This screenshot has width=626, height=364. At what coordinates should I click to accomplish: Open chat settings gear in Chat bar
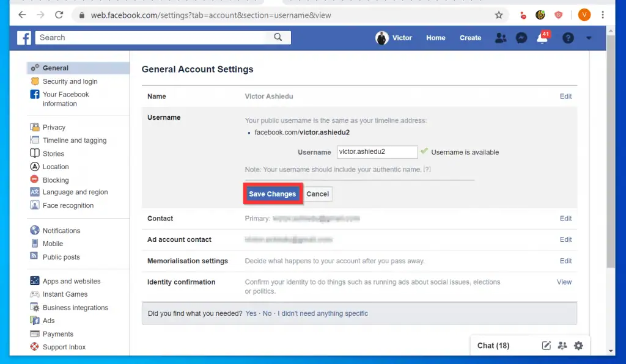[578, 345]
